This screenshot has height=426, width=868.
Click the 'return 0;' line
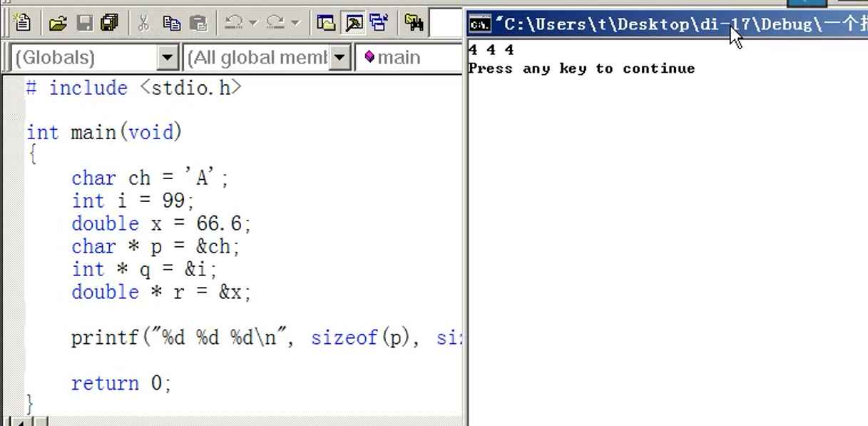click(x=121, y=383)
